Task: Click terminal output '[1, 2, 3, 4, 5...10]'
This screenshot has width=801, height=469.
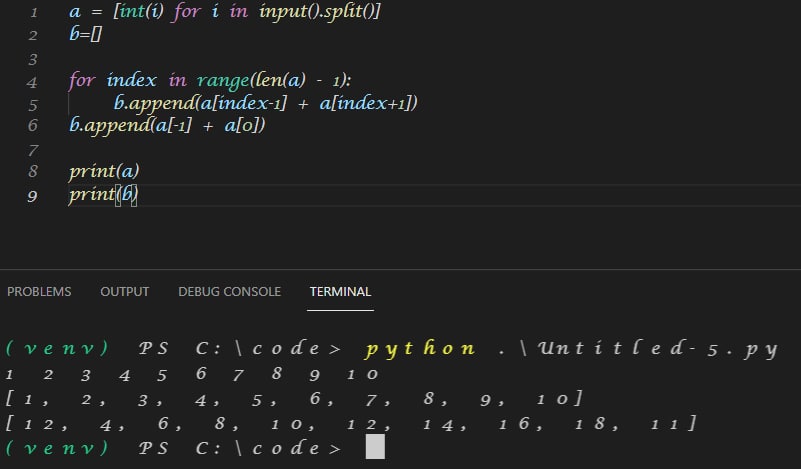Action: coord(294,399)
